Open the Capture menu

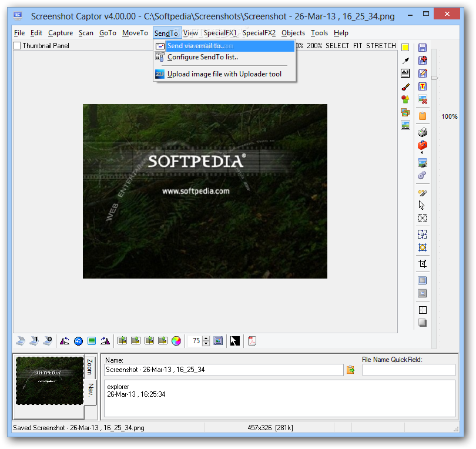click(x=61, y=33)
